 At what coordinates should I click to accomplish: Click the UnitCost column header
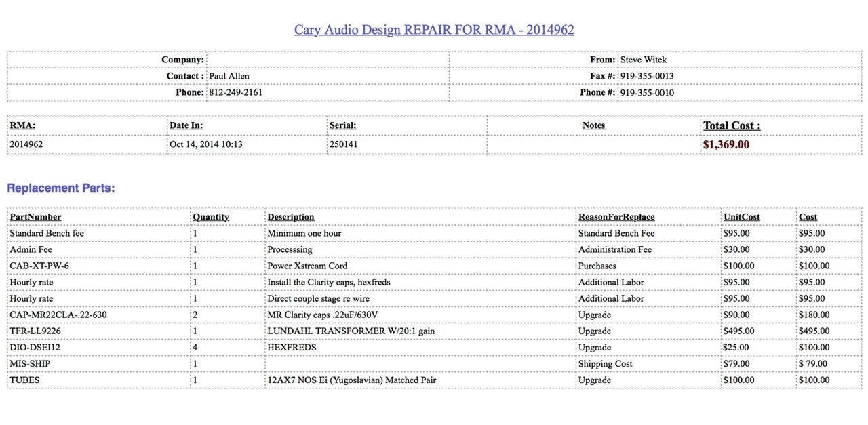(741, 217)
